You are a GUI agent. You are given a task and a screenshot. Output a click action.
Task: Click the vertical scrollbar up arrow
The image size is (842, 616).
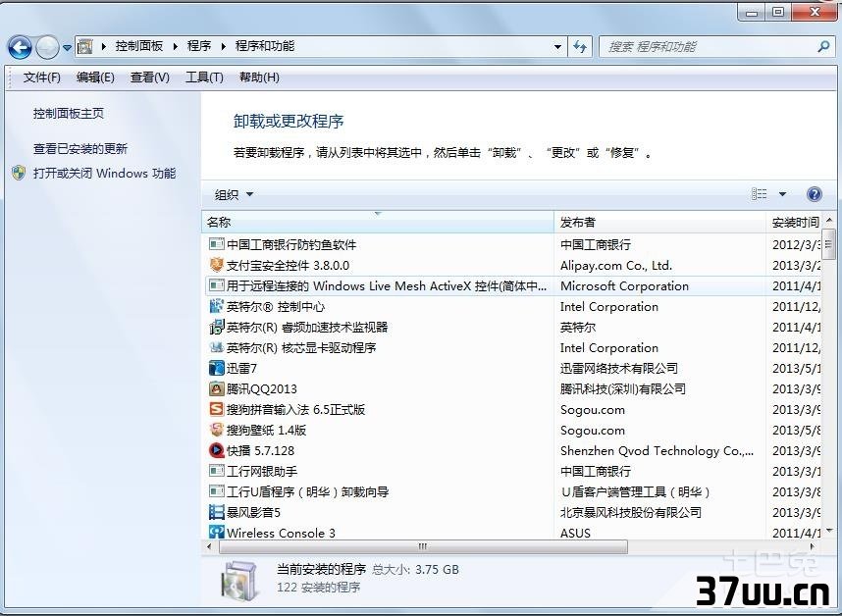click(829, 220)
